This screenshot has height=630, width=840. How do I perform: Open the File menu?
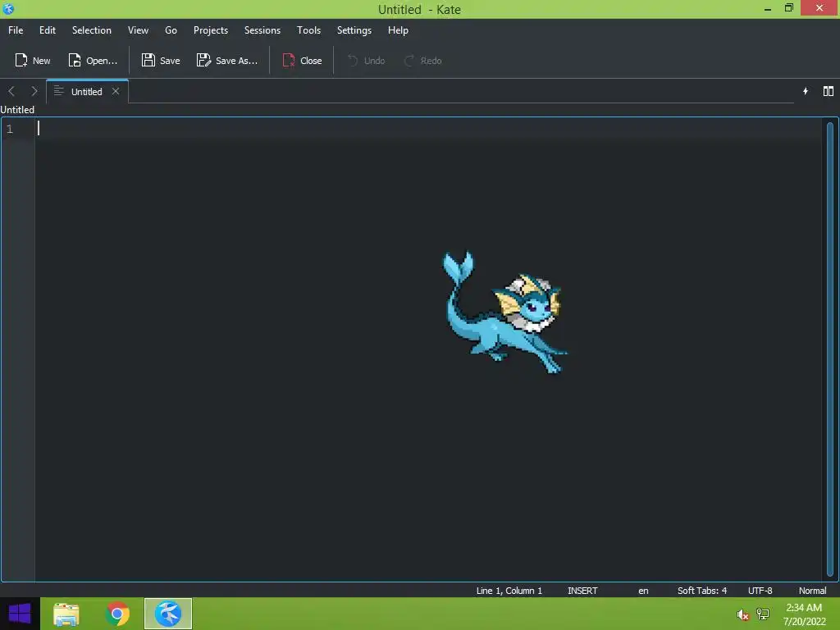pos(16,30)
